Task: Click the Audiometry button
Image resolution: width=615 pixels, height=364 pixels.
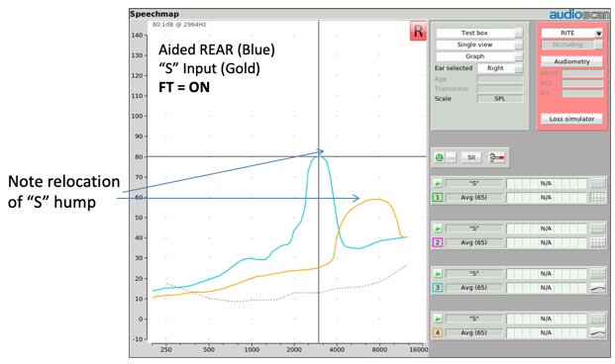Action: point(571,61)
